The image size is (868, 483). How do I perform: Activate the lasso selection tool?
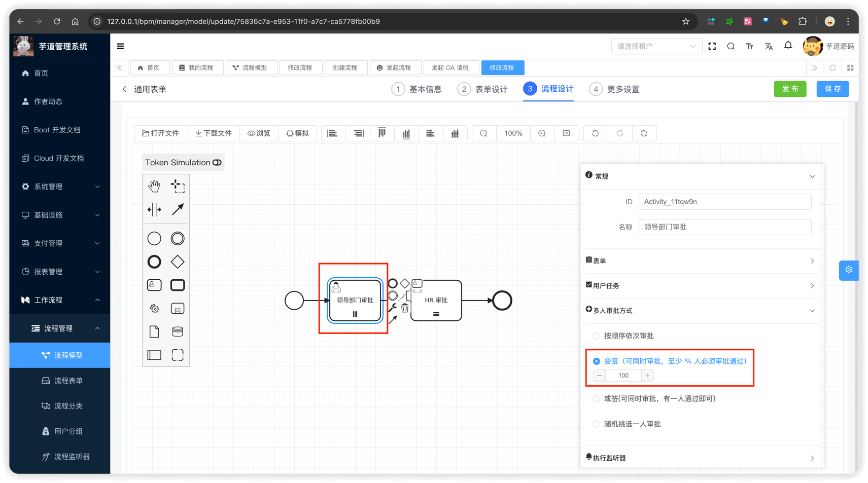point(178,186)
